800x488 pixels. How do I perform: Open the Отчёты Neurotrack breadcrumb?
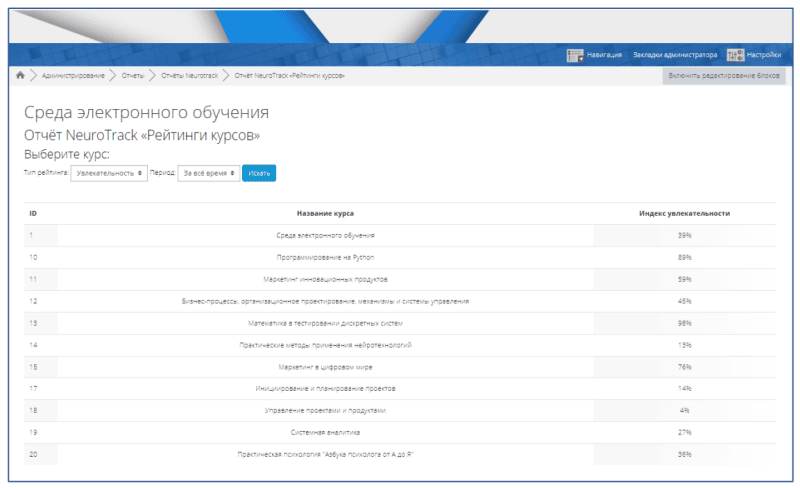click(x=189, y=76)
